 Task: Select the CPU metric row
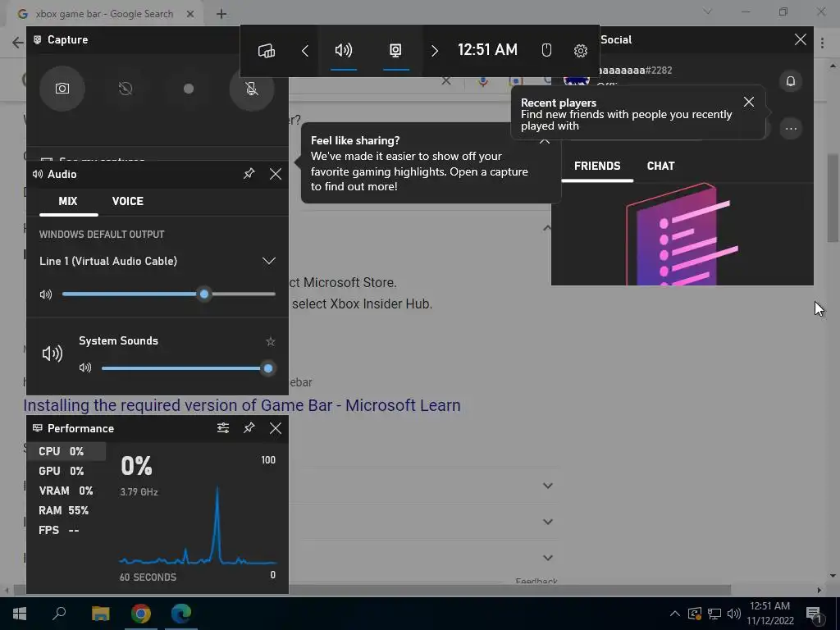pos(66,452)
